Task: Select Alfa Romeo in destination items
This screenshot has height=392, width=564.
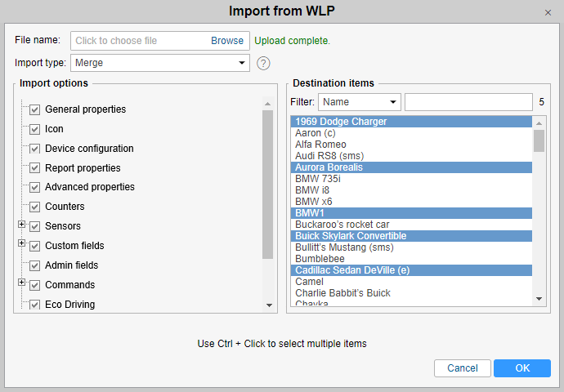Action: pos(320,145)
